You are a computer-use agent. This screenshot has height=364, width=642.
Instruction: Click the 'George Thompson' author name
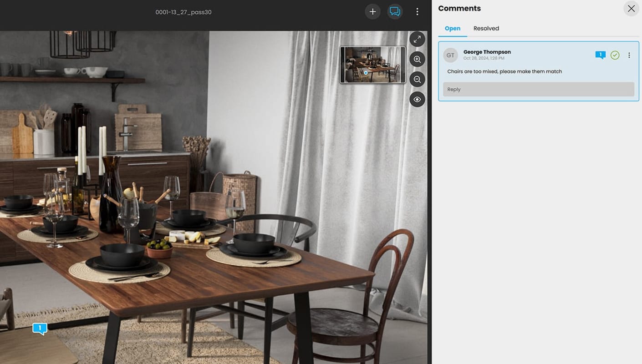487,52
